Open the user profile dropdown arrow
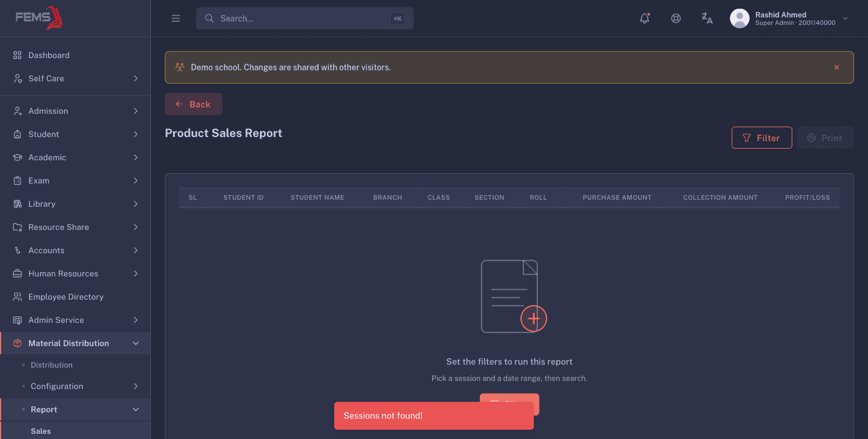Screen dimensions: 868x439 pyautogui.click(x=845, y=19)
